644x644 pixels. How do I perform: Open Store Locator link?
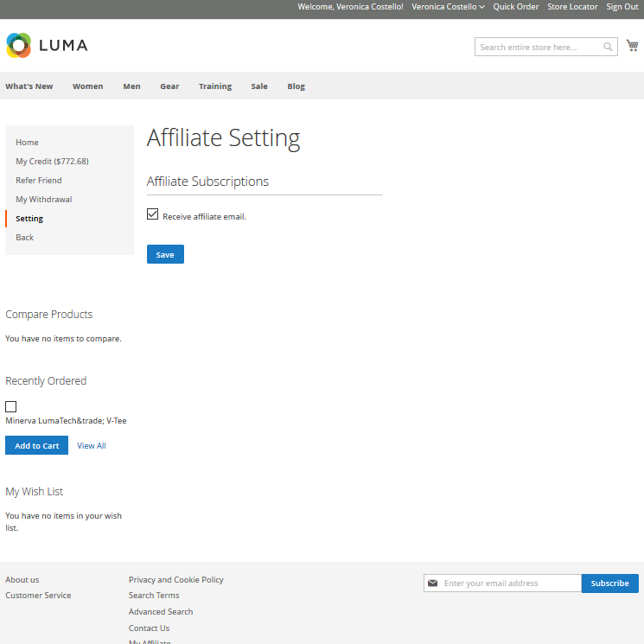[572, 7]
